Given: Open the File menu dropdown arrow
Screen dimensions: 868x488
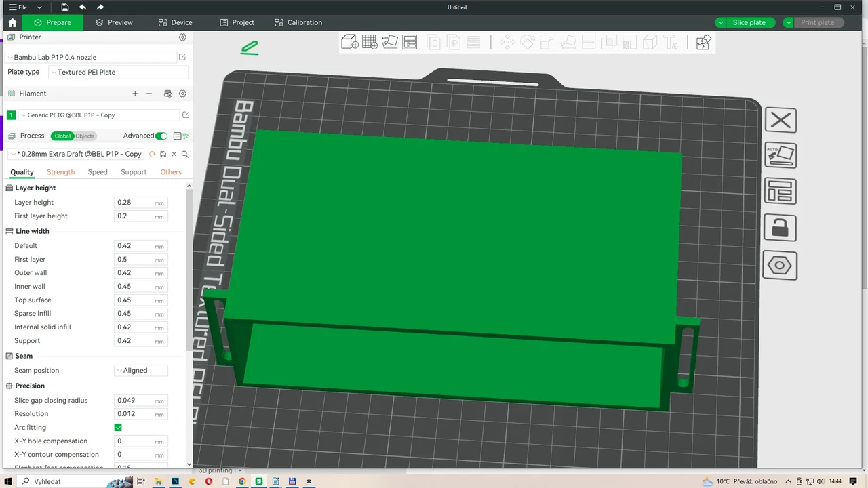Looking at the screenshot, I should [x=39, y=7].
